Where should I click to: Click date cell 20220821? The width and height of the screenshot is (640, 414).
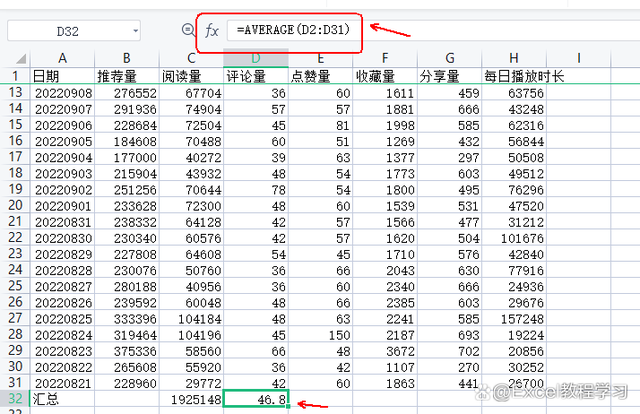click(x=62, y=383)
